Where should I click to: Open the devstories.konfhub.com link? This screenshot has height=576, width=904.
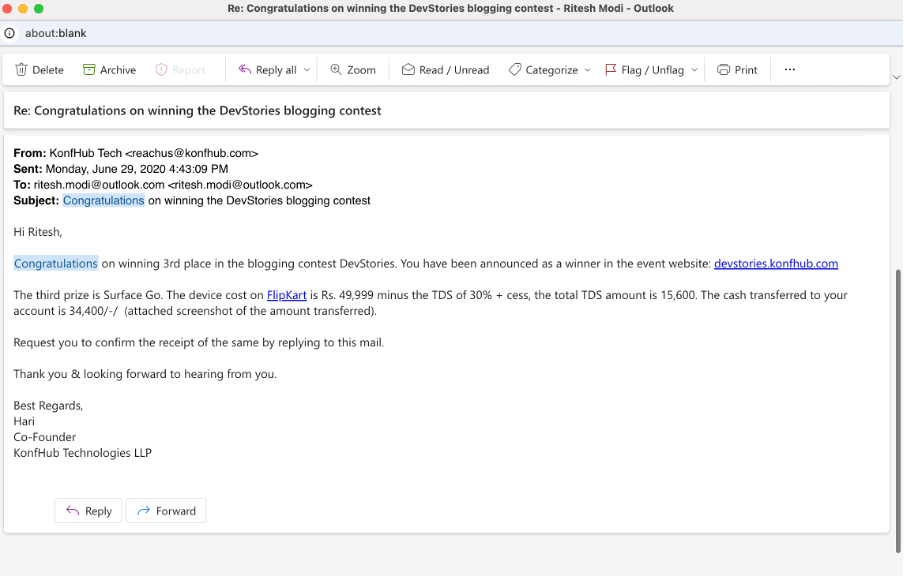(775, 264)
